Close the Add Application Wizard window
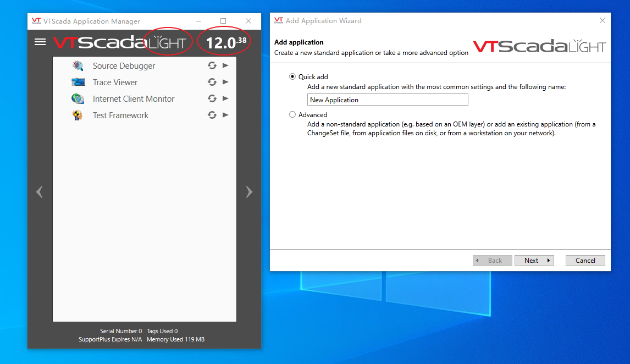The image size is (630, 364). pyautogui.click(x=603, y=20)
